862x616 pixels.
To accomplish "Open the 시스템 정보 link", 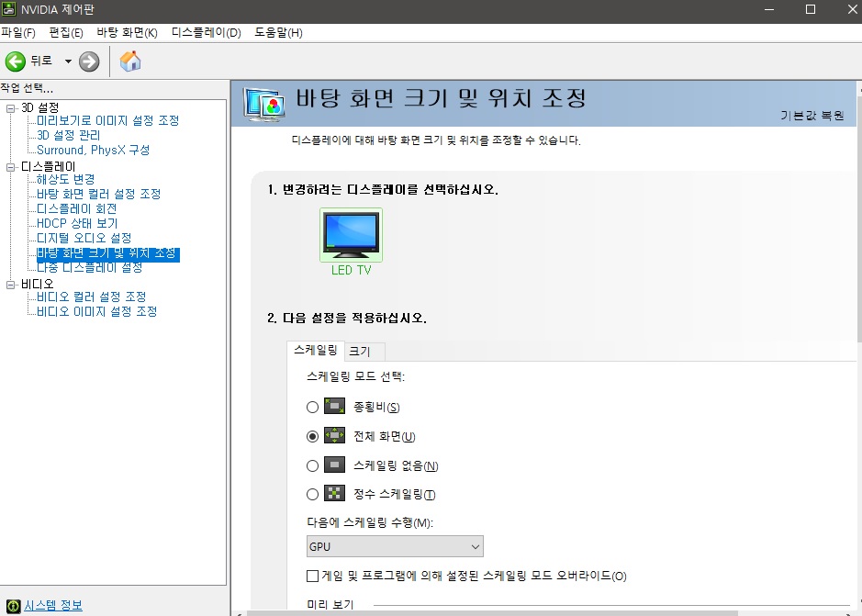I will click(53, 606).
